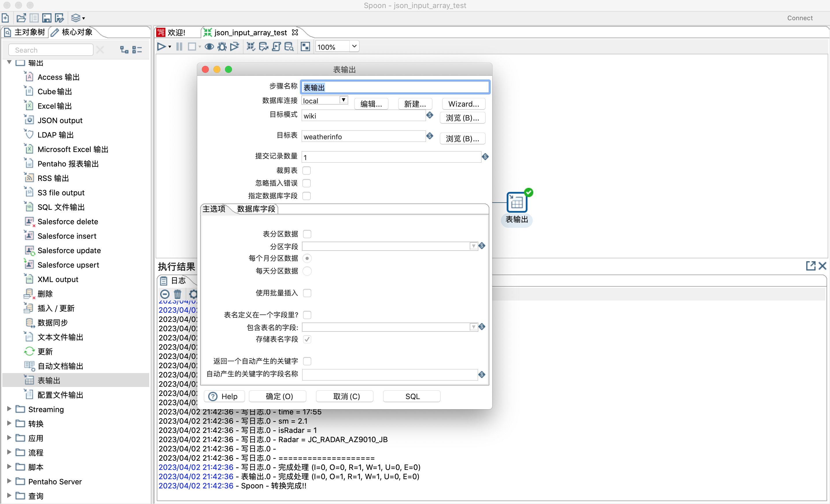Viewport: 830px width, 504px height.
Task: Enable the 裁剪表 checkbox
Action: (306, 170)
